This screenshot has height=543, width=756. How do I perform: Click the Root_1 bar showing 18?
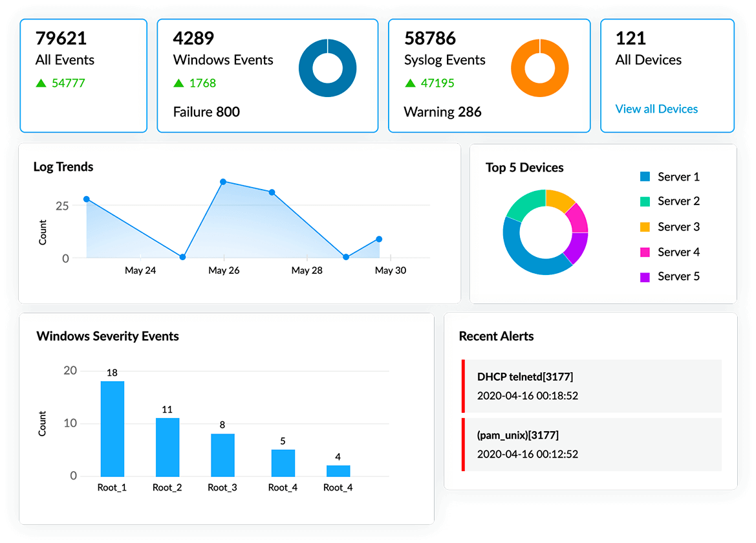(x=112, y=428)
